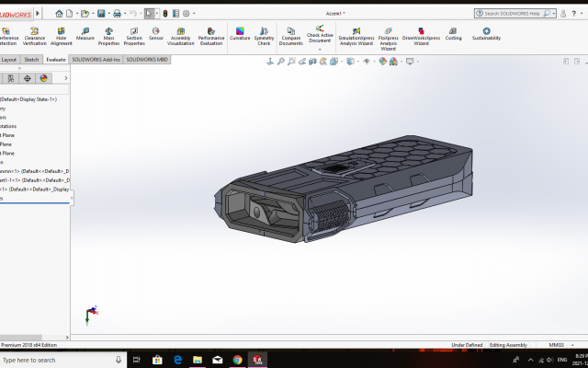The height and width of the screenshot is (368, 588).
Task: Select the Select cursor tool
Action: click(x=149, y=14)
